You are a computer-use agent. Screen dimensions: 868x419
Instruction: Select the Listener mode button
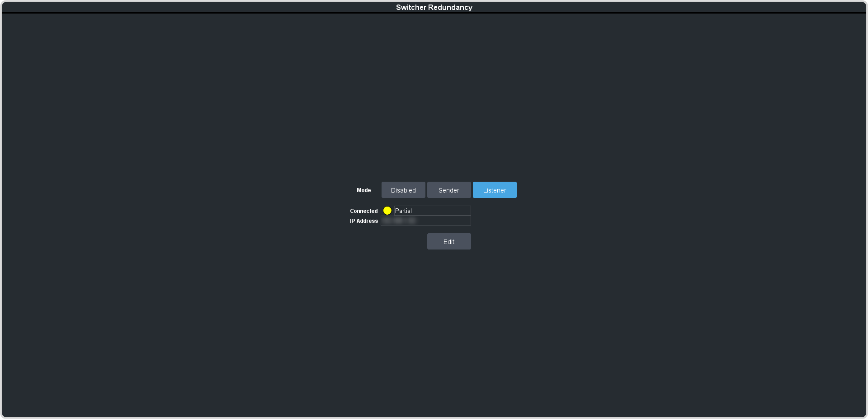click(495, 190)
